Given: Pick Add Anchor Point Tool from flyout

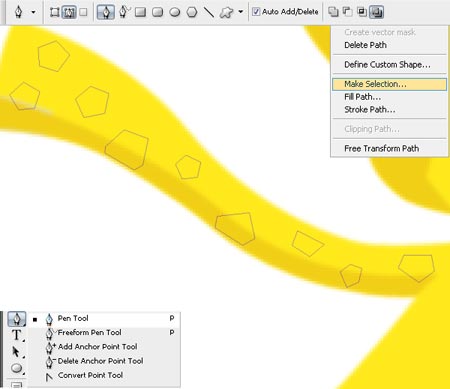Looking at the screenshot, I should [104, 347].
